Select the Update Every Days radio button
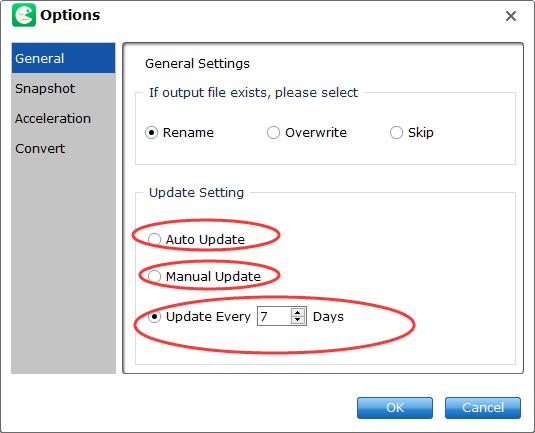Viewport: 535px width, 433px height. [154, 317]
